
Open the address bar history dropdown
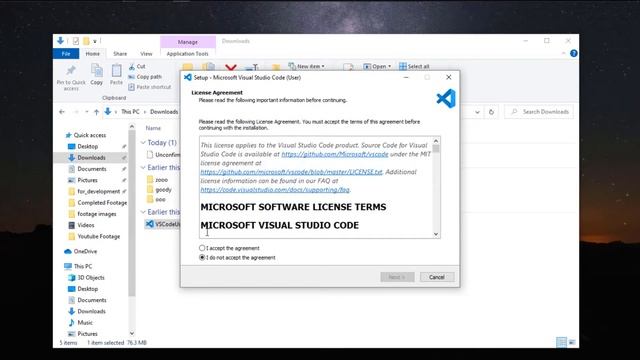point(477,112)
